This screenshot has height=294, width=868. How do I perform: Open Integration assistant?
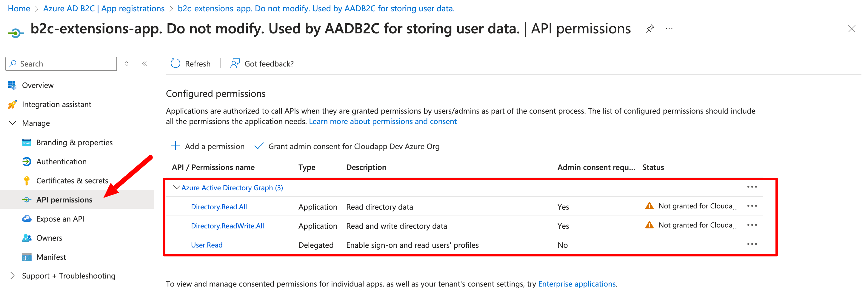pos(57,104)
